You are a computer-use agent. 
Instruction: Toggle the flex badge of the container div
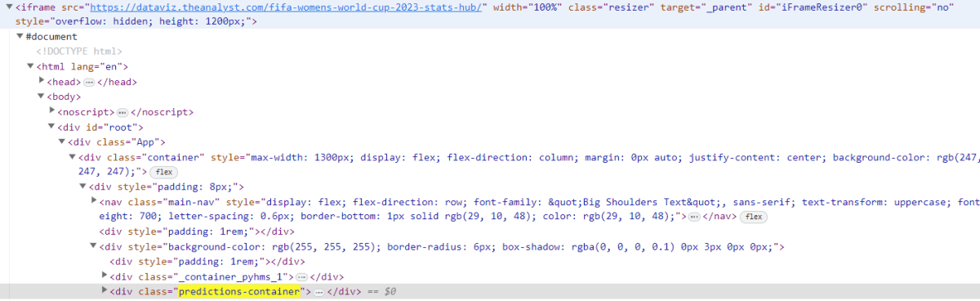click(x=164, y=172)
